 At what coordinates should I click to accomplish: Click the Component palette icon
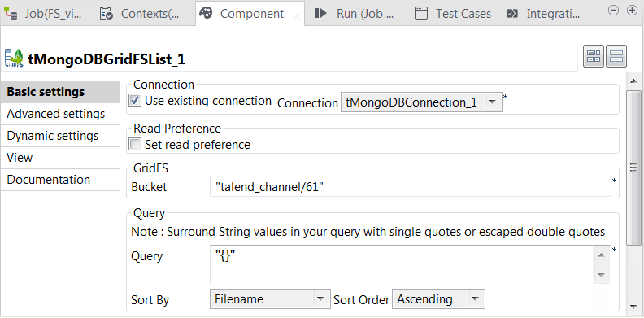[206, 13]
